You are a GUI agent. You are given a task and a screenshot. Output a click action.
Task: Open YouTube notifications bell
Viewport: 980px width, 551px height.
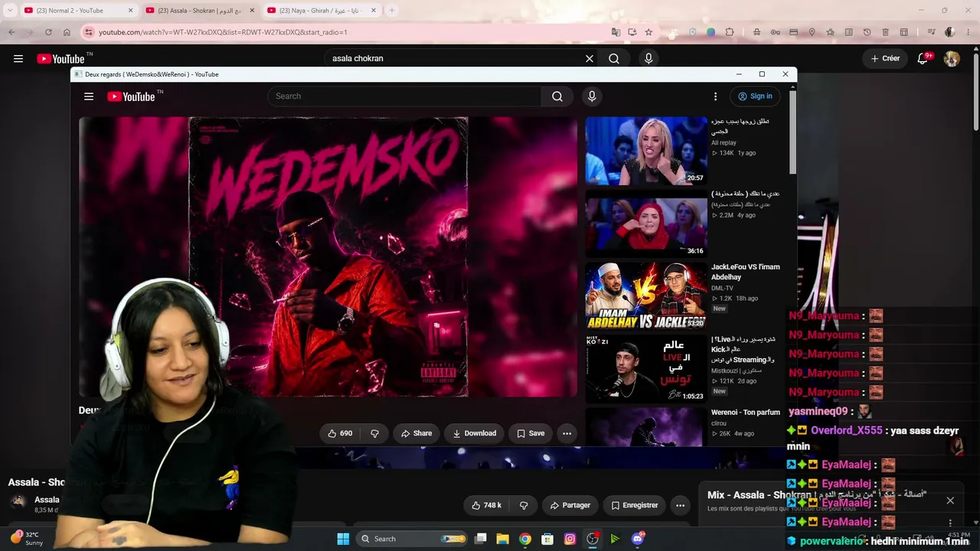923,59
